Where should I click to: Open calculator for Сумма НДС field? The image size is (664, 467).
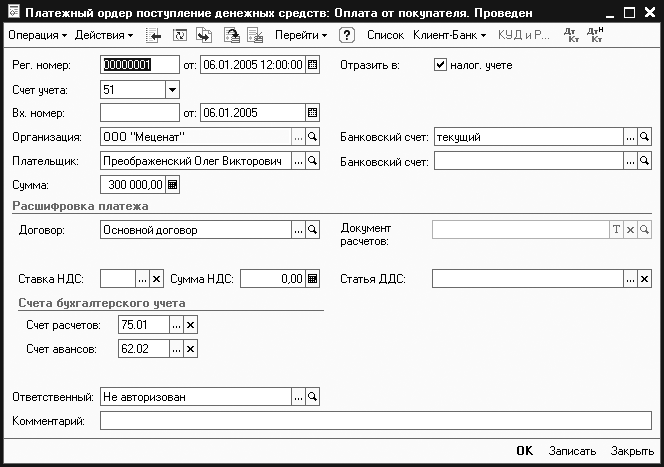click(x=313, y=279)
